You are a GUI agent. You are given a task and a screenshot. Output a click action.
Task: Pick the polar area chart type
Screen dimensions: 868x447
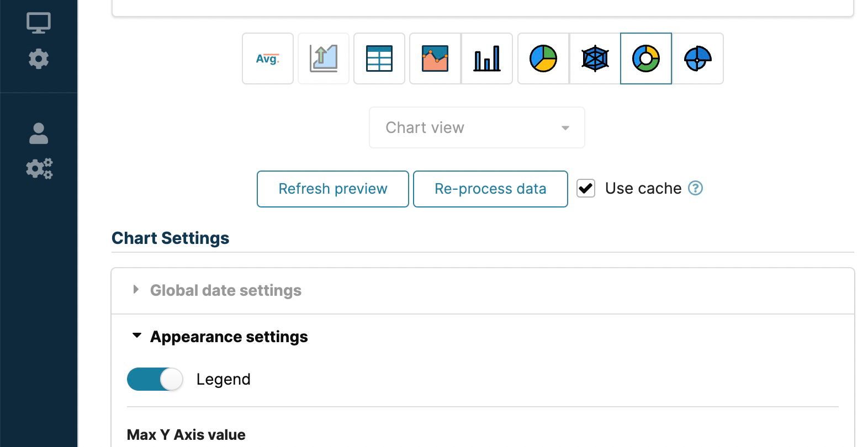click(698, 58)
